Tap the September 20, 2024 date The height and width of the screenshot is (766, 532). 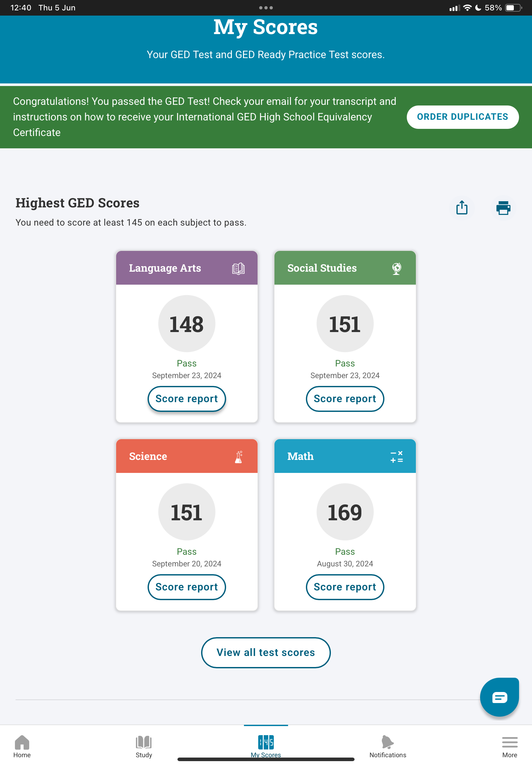(x=187, y=563)
